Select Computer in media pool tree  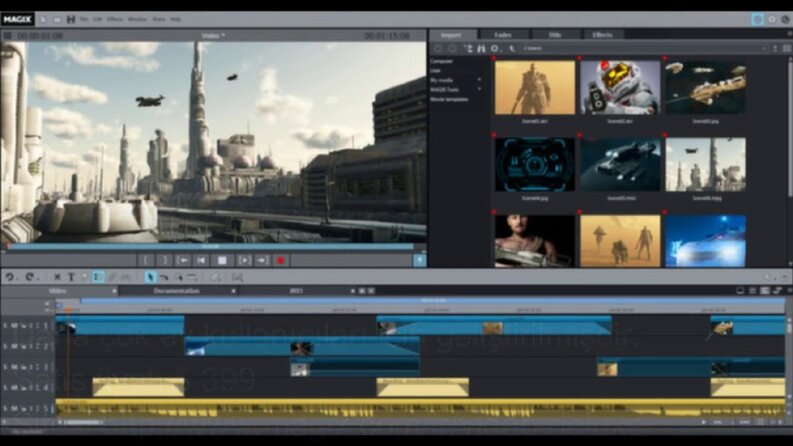[x=442, y=61]
